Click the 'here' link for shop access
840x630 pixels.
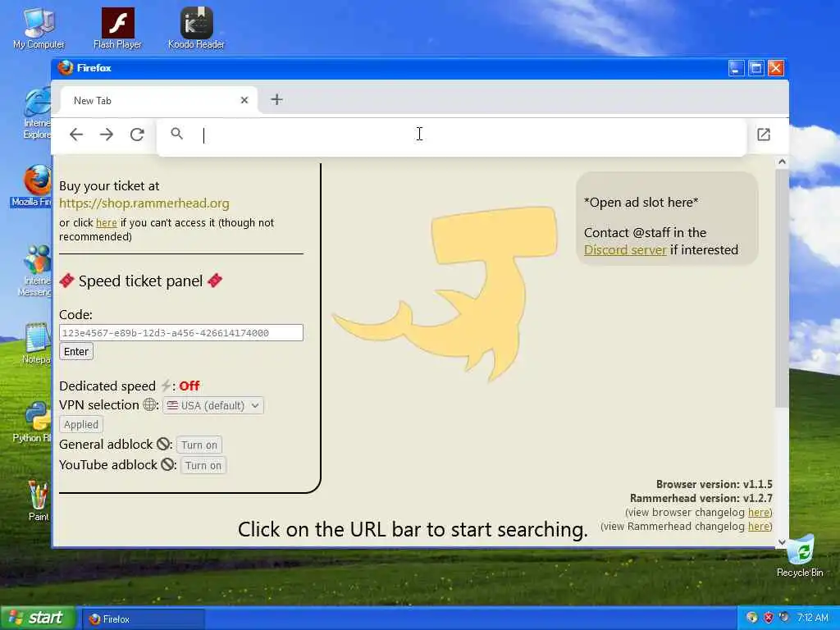106,222
